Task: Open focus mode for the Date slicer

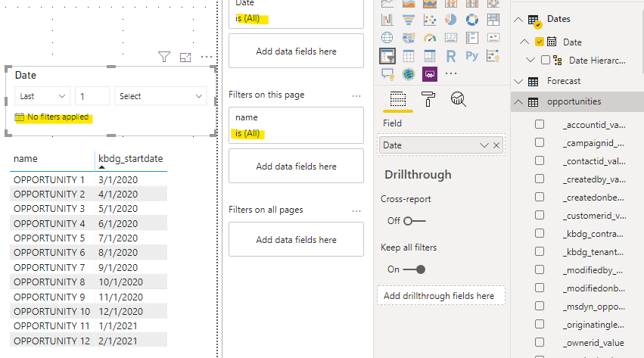Action: [x=185, y=57]
